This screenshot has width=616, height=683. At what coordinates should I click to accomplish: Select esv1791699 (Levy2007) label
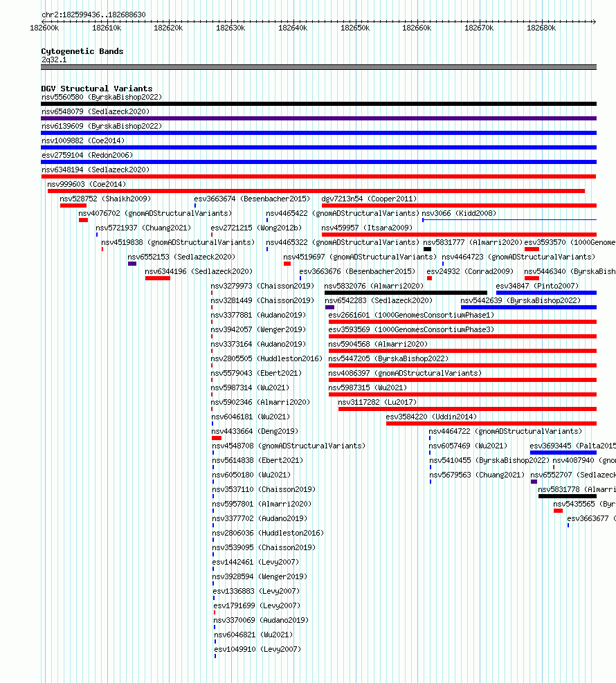pyautogui.click(x=257, y=605)
